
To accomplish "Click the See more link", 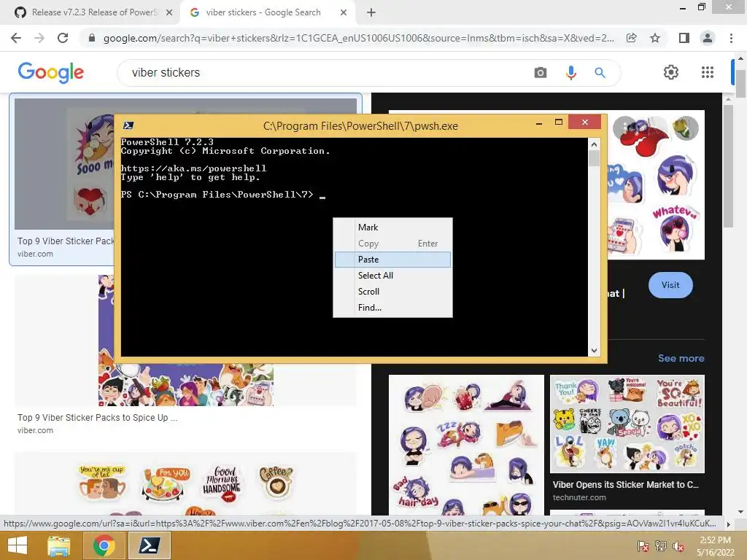I will (681, 358).
